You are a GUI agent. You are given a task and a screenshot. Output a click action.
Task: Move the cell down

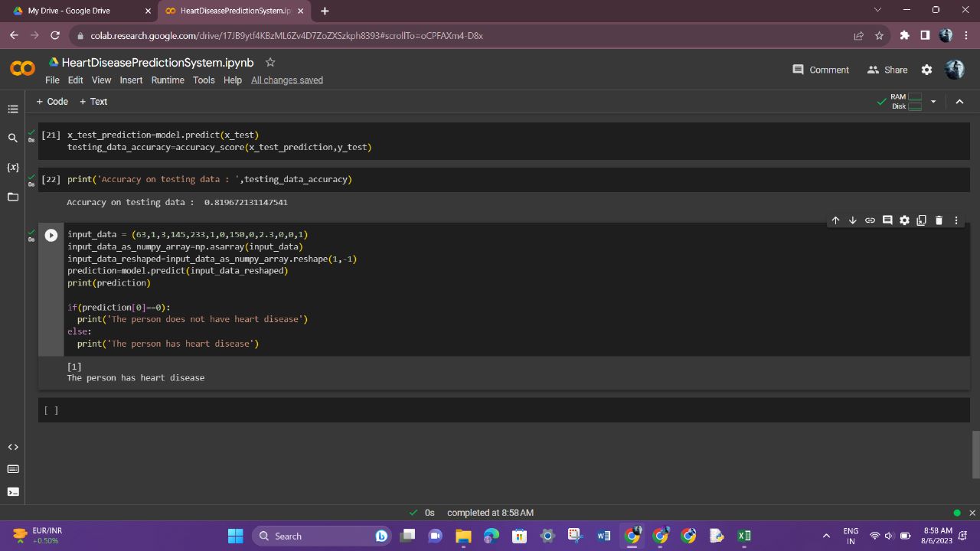coord(853,220)
